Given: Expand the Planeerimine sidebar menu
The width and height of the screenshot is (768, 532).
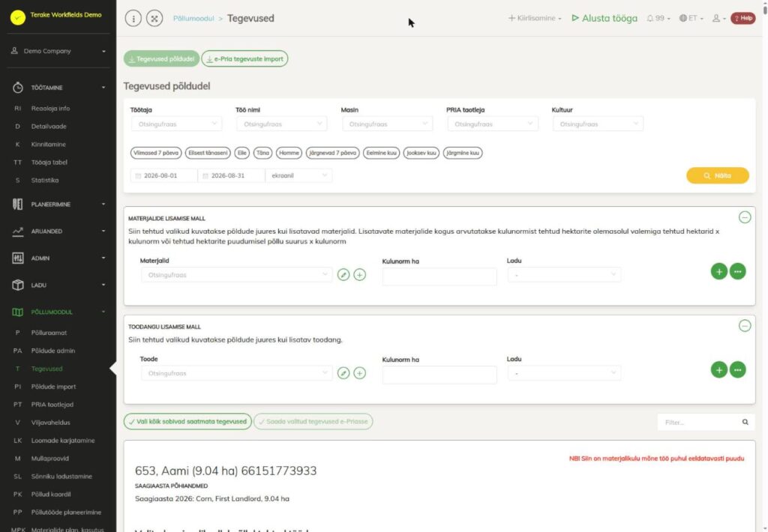Looking at the screenshot, I should [x=58, y=204].
